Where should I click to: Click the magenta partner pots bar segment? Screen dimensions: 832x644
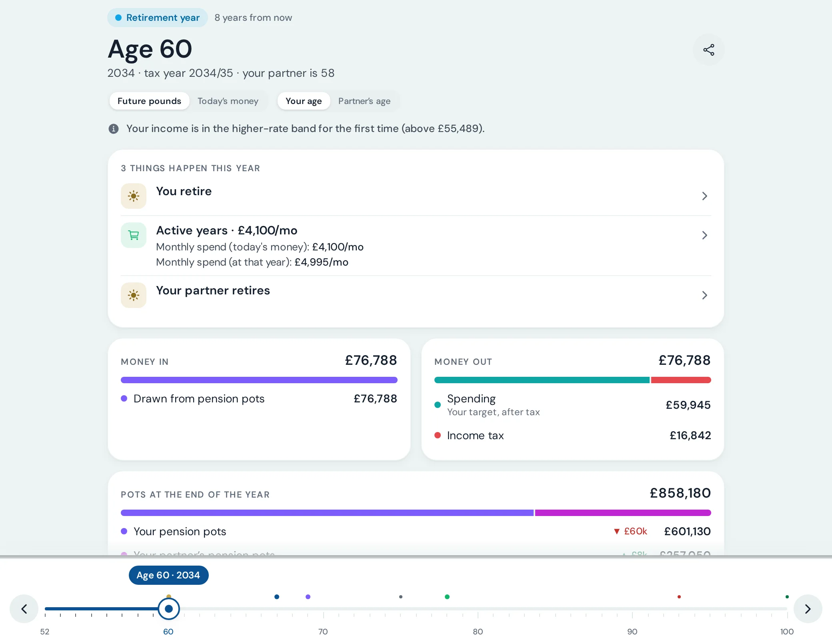pos(623,513)
